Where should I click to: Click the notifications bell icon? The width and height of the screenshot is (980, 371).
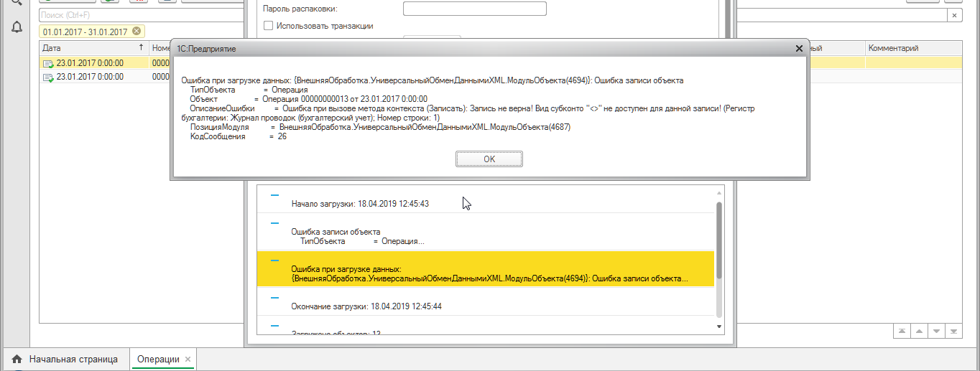coord(17,27)
